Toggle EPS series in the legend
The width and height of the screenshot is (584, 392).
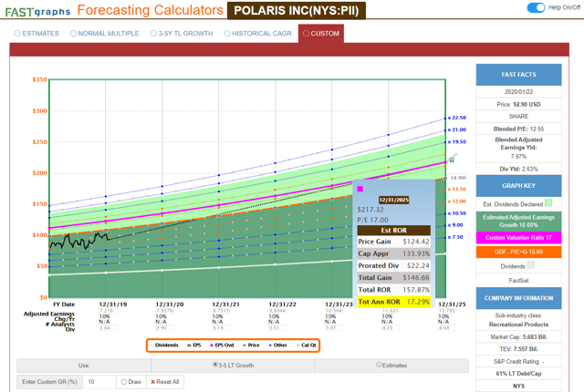pos(194,346)
